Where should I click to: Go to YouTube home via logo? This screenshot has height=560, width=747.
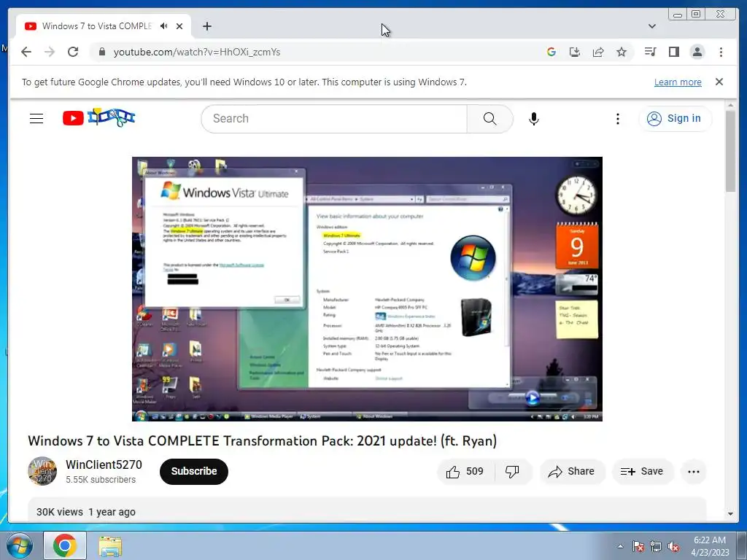pos(98,117)
